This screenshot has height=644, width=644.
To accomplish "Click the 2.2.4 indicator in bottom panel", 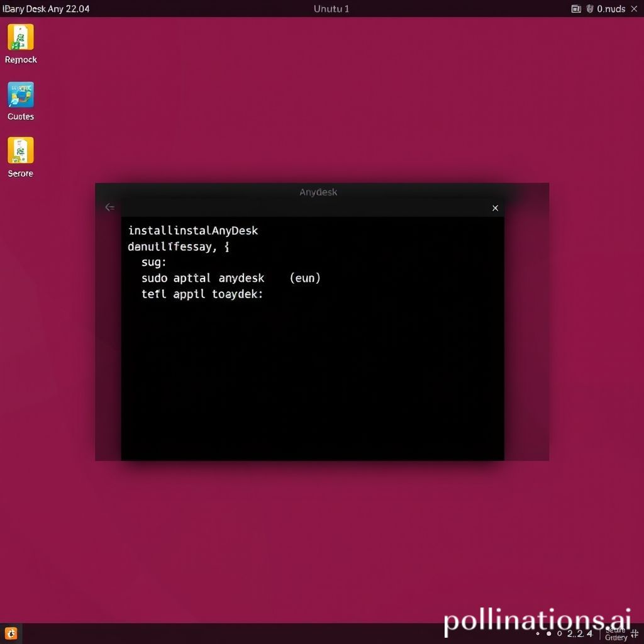I will pos(580,634).
